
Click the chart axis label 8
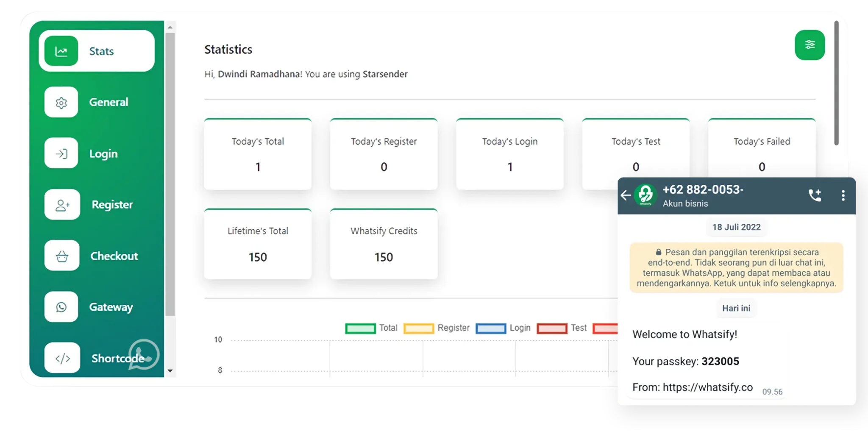tap(220, 370)
